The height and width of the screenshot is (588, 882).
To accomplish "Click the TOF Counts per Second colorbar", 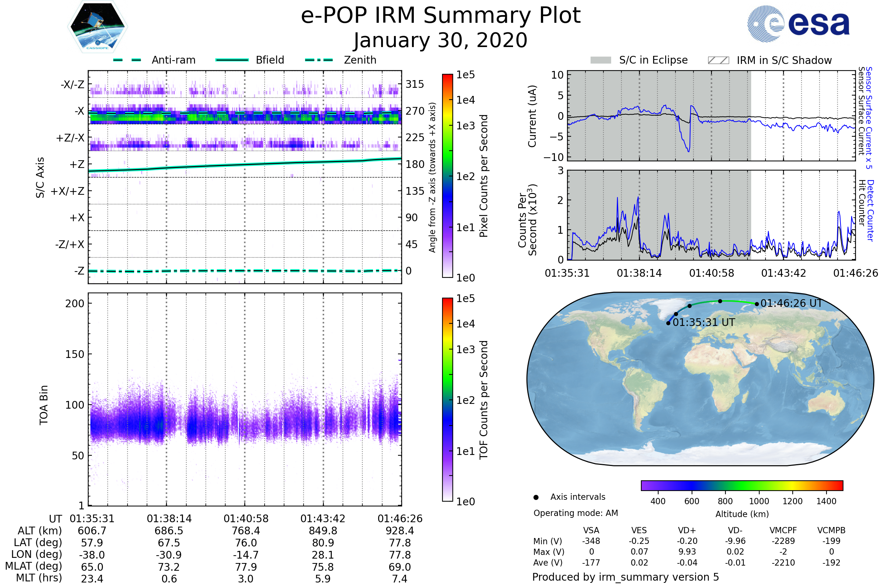I will point(447,399).
